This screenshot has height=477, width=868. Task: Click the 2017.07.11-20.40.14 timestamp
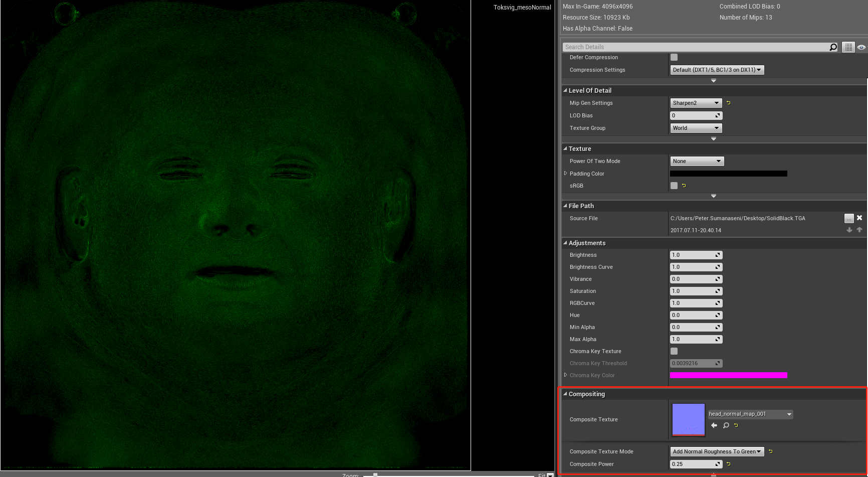click(x=696, y=230)
